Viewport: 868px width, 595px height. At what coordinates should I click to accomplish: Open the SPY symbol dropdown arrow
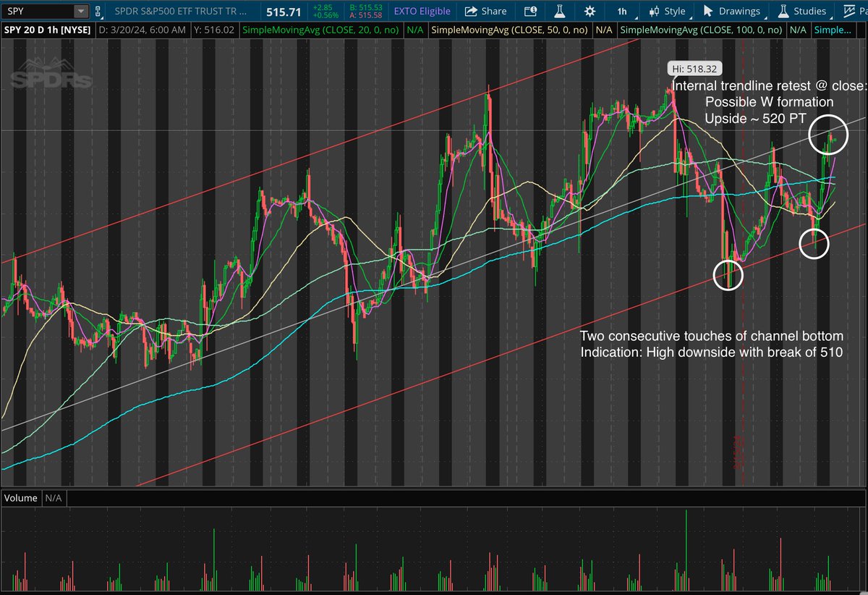(x=81, y=11)
